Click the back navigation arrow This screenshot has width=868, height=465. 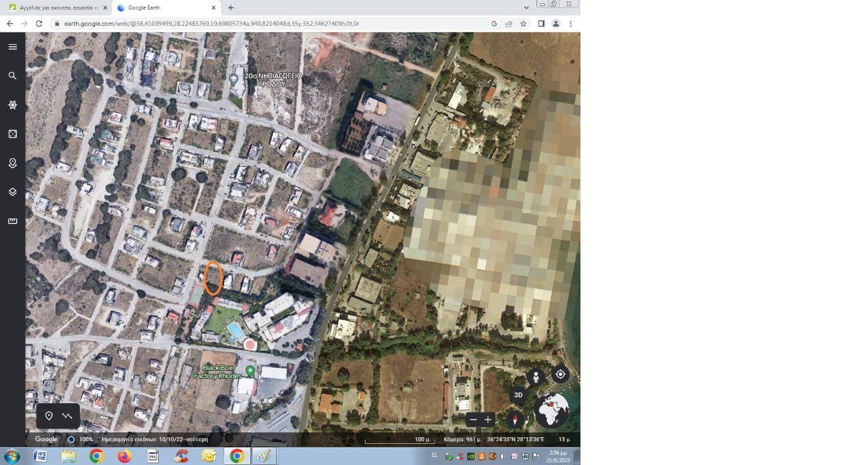tap(9, 23)
